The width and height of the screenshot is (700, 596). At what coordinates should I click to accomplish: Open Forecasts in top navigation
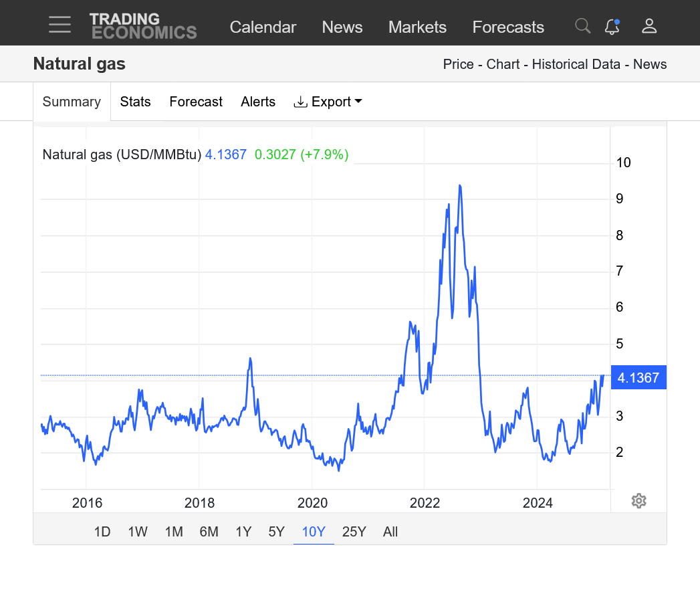pyautogui.click(x=508, y=27)
